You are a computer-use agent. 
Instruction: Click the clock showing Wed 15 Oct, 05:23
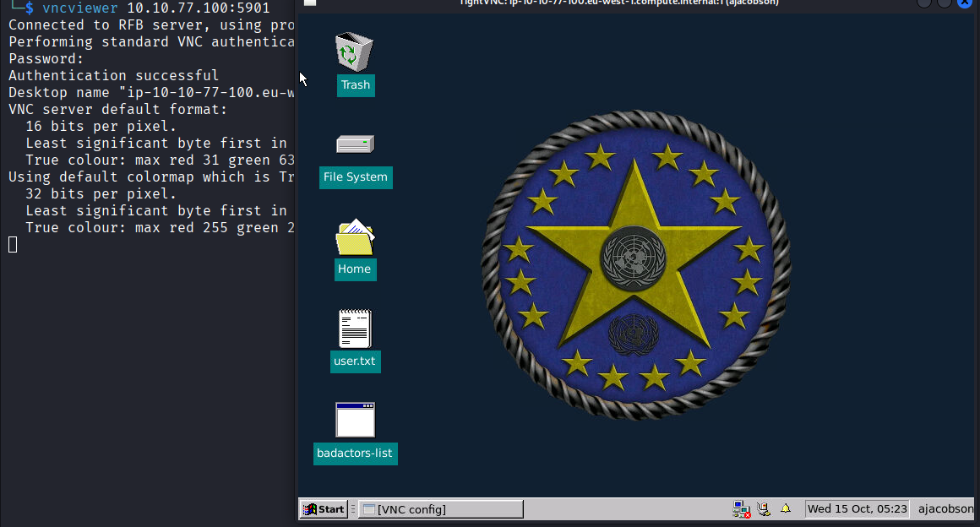click(857, 509)
